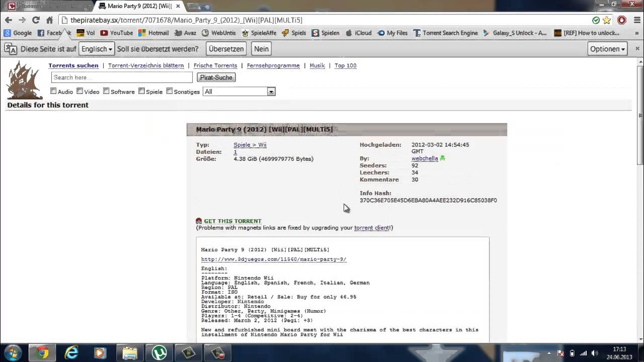This screenshot has width=644, height=362.
Task: Click the Pirate Bay ship logo
Action: coord(24,80)
